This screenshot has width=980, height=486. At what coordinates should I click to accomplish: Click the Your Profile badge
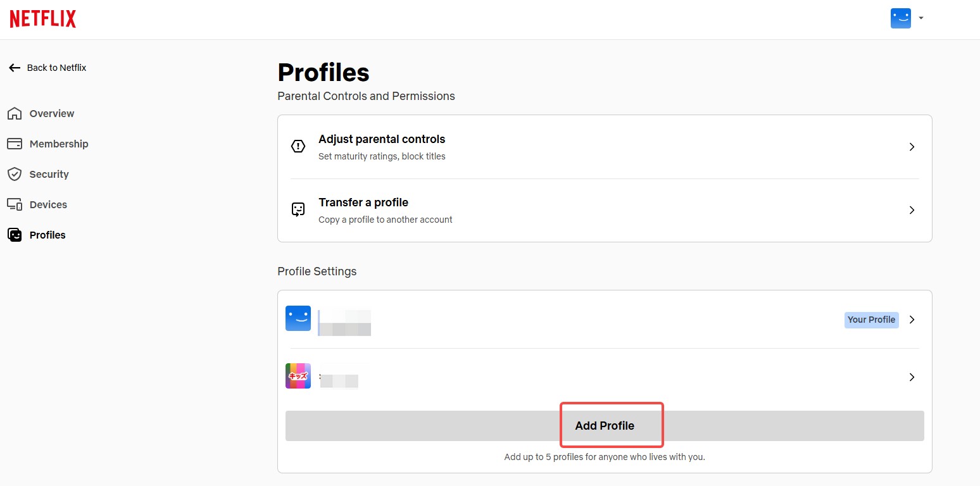point(871,320)
